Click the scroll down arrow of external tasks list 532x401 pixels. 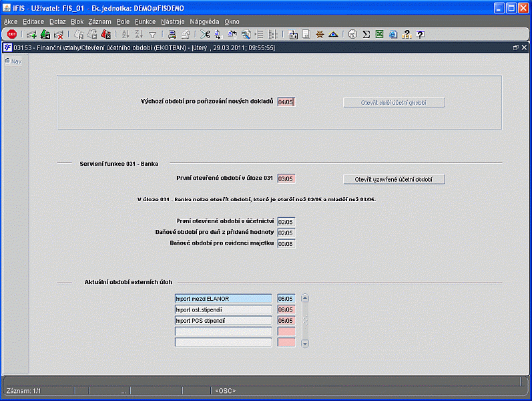[305, 344]
